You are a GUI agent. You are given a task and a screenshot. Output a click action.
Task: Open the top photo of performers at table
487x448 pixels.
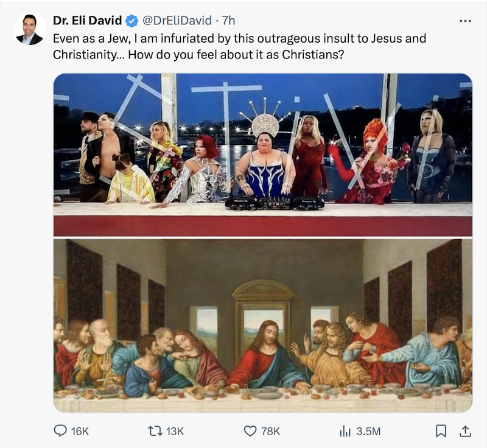coord(262,155)
